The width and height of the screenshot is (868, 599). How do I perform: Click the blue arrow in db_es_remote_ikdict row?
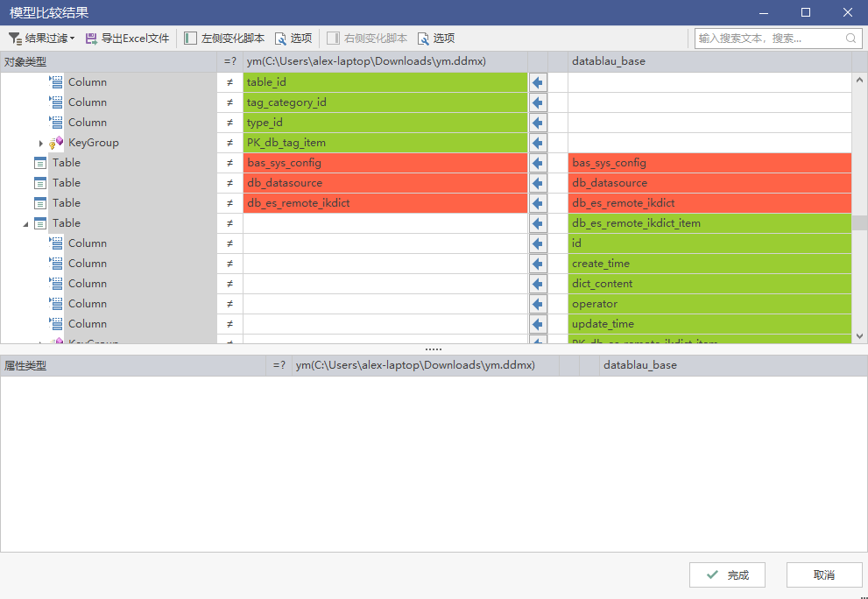[538, 203]
